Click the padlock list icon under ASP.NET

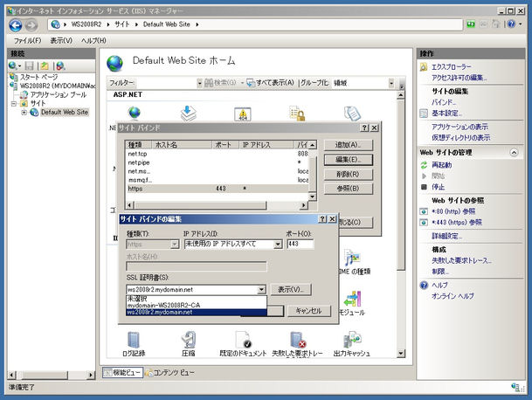click(297, 114)
